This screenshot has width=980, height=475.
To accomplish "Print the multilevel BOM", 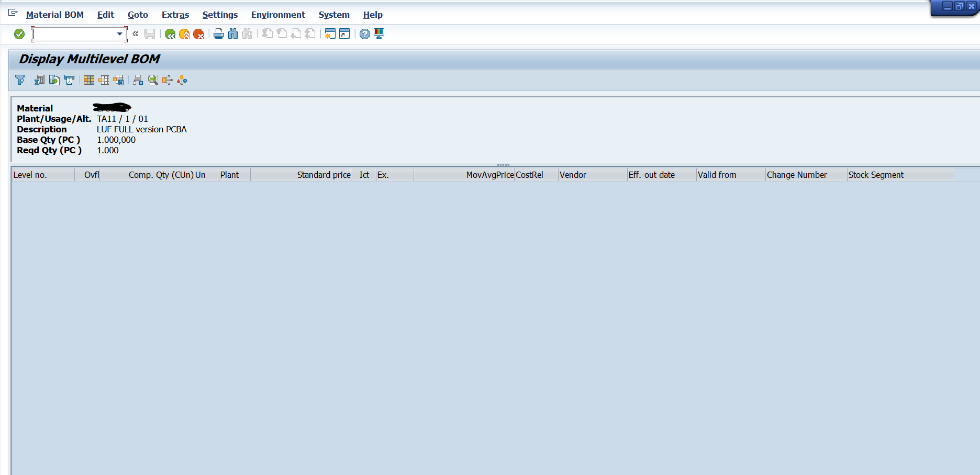I will (x=218, y=34).
